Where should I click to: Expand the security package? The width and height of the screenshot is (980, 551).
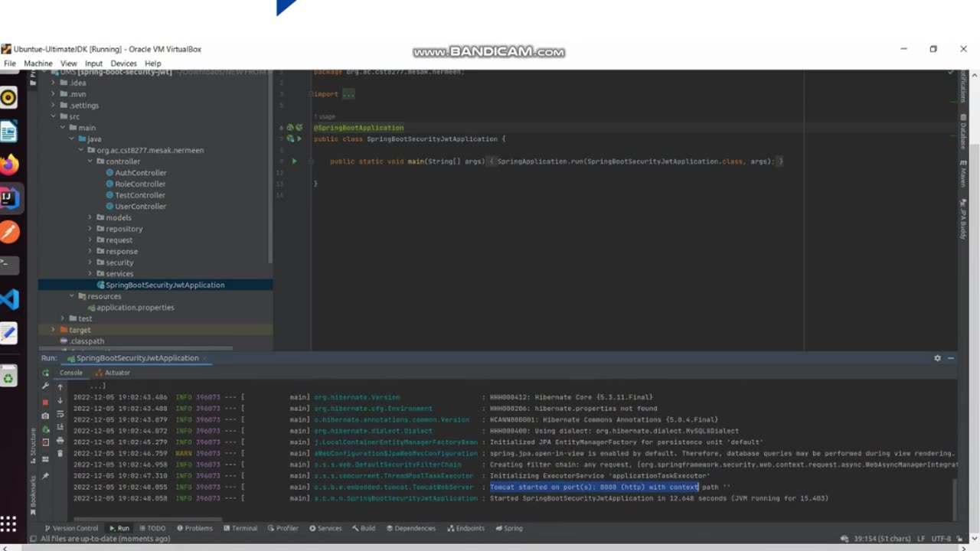click(x=90, y=262)
